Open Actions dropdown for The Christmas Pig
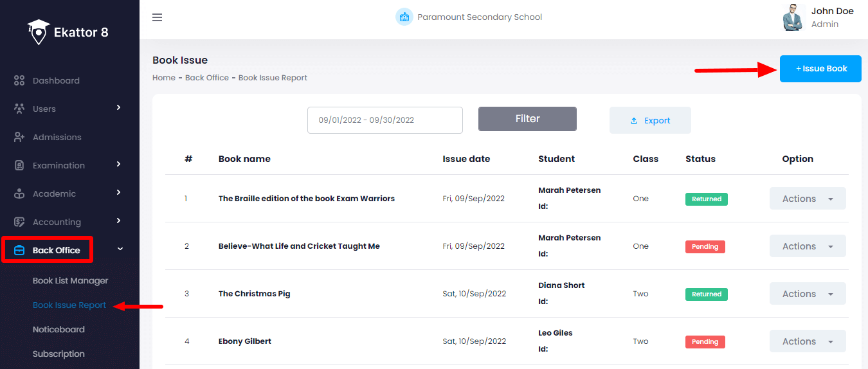Viewport: 868px width, 369px height. pos(808,294)
